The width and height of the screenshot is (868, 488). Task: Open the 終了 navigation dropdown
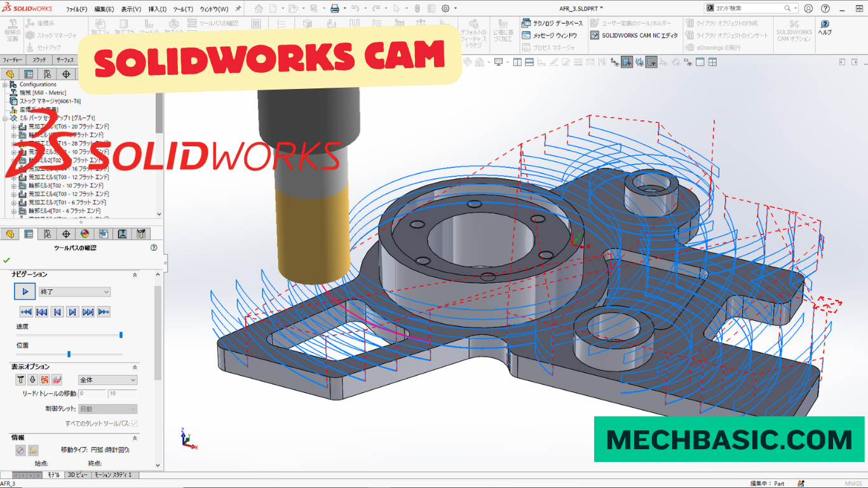(74, 292)
